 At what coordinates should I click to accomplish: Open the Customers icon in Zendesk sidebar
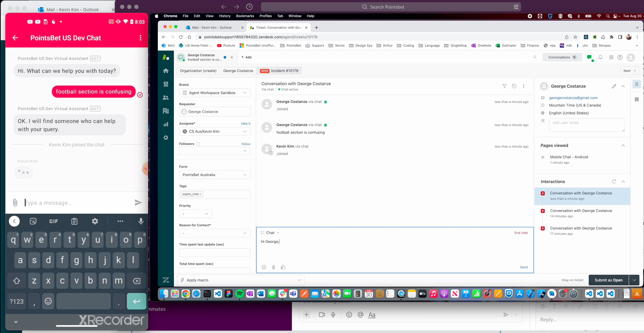point(166,97)
